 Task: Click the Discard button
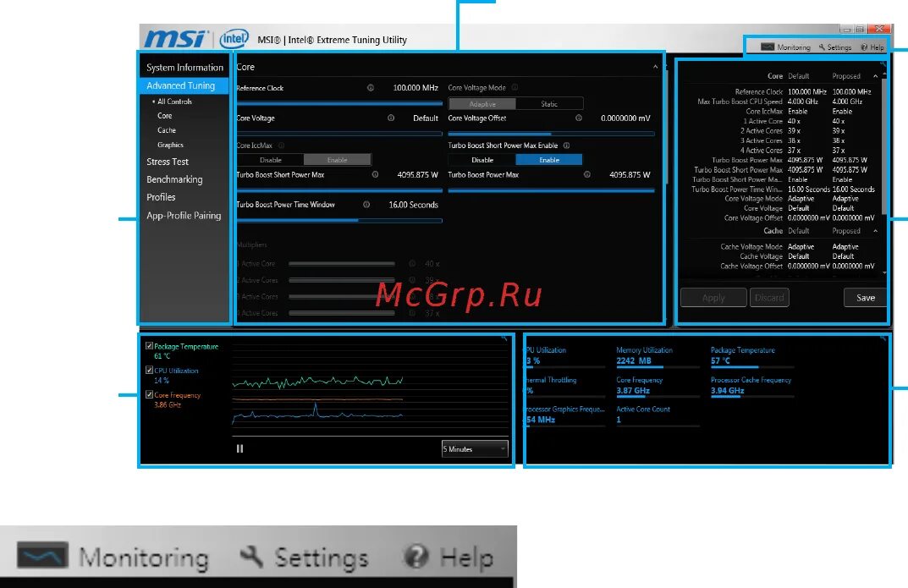(769, 298)
